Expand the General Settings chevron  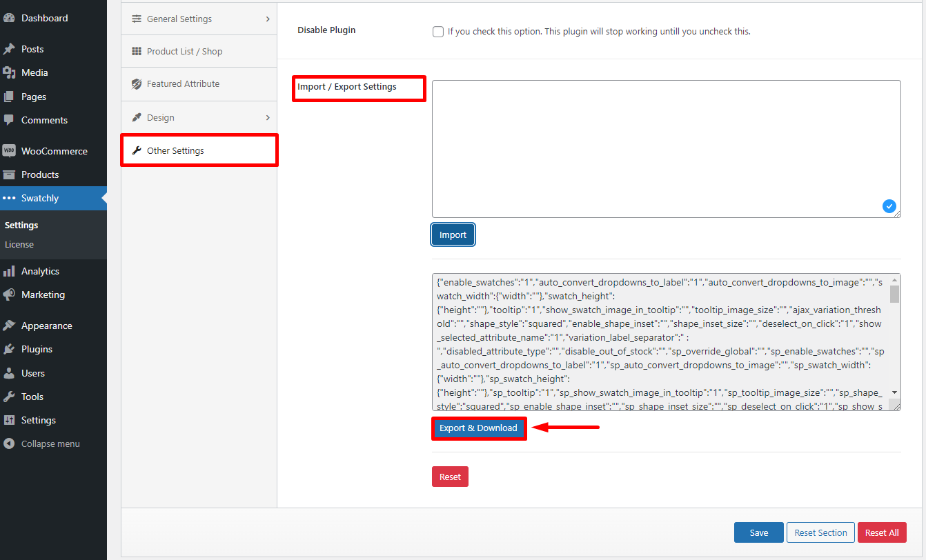(268, 19)
